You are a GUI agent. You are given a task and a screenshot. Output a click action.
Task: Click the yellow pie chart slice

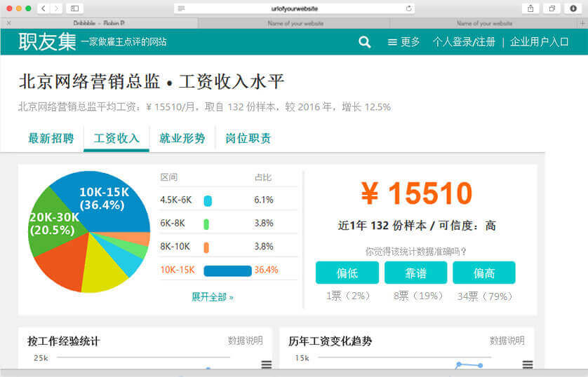101,270
